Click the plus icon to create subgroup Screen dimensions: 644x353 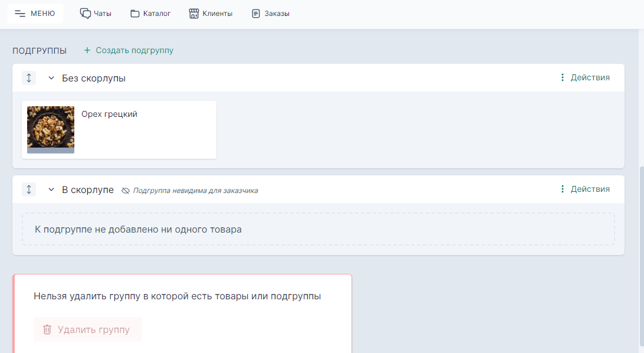pyautogui.click(x=87, y=51)
